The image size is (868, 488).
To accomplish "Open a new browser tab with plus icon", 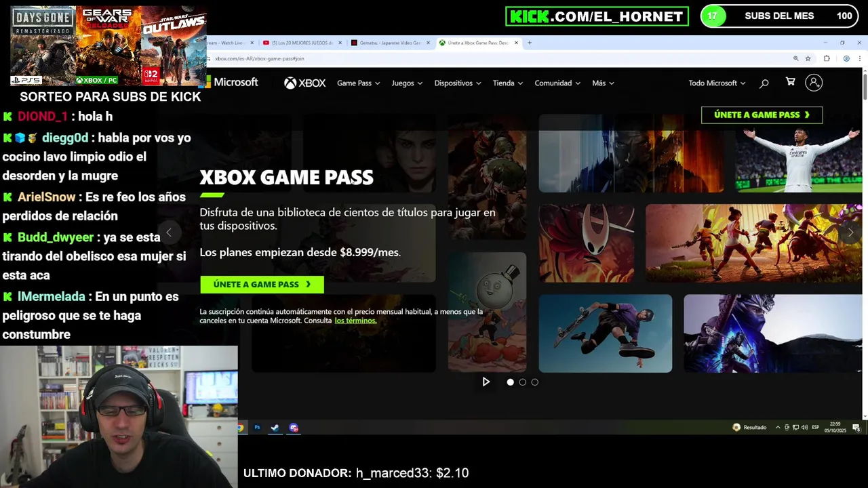I will [530, 43].
